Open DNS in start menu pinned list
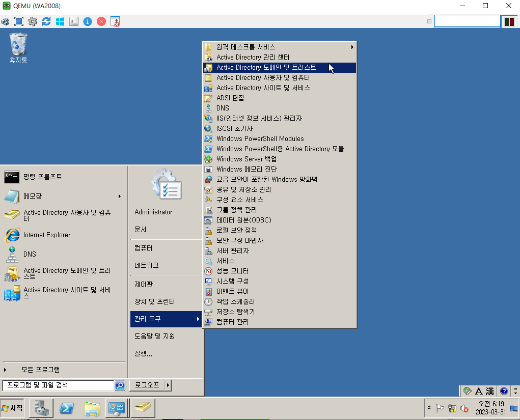 (x=64, y=254)
